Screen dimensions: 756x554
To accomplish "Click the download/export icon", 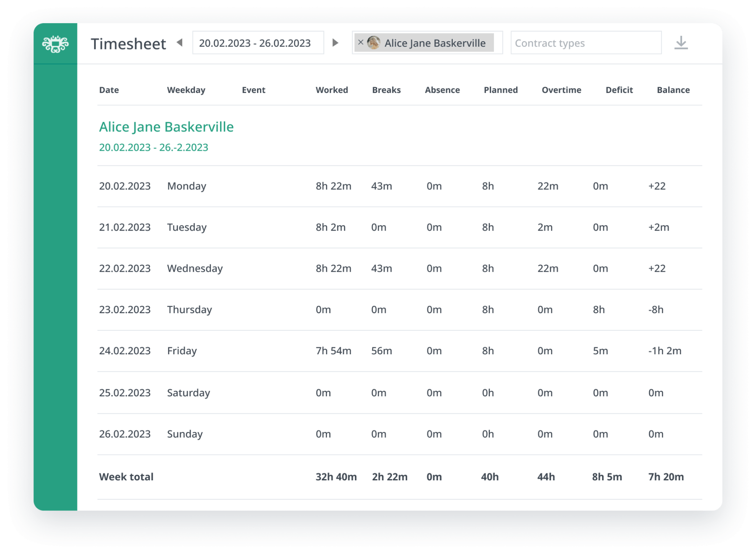I will tap(681, 43).
